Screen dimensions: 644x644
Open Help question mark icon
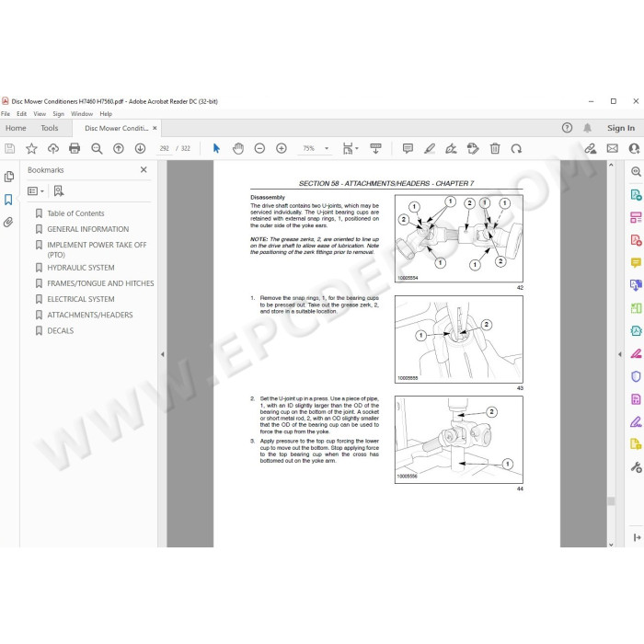pyautogui.click(x=567, y=128)
